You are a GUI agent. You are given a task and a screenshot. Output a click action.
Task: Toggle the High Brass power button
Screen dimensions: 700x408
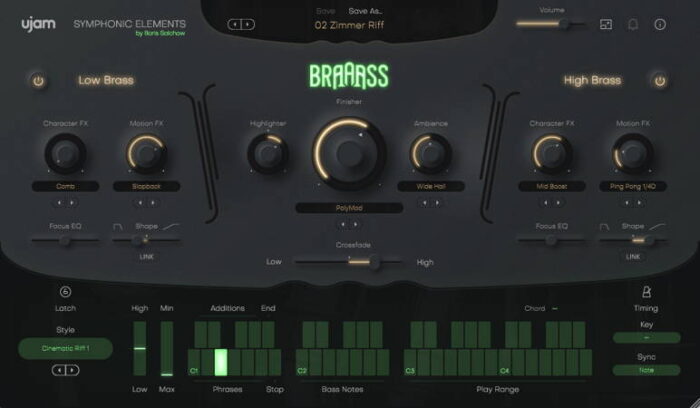tap(659, 81)
